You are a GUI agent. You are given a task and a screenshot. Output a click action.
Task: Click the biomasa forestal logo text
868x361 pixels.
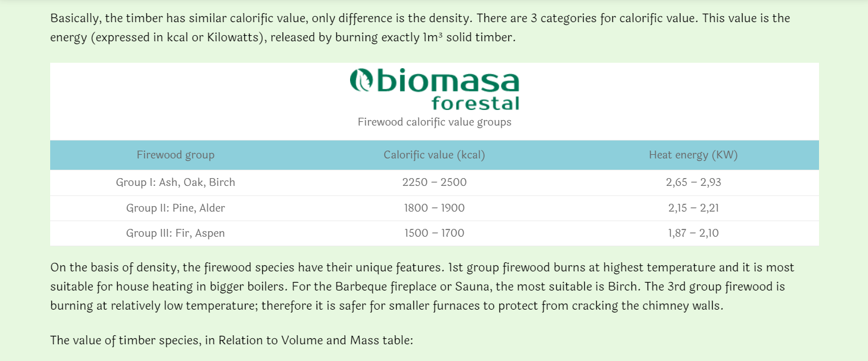tap(435, 90)
